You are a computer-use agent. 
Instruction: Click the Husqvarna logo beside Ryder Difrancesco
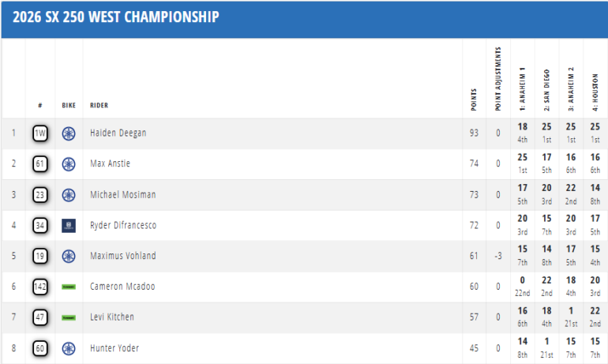(x=69, y=226)
